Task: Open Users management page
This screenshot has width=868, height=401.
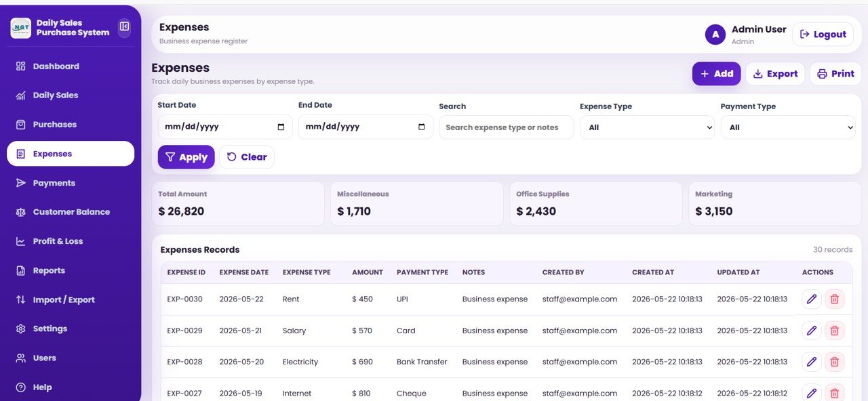Action: 71,358
